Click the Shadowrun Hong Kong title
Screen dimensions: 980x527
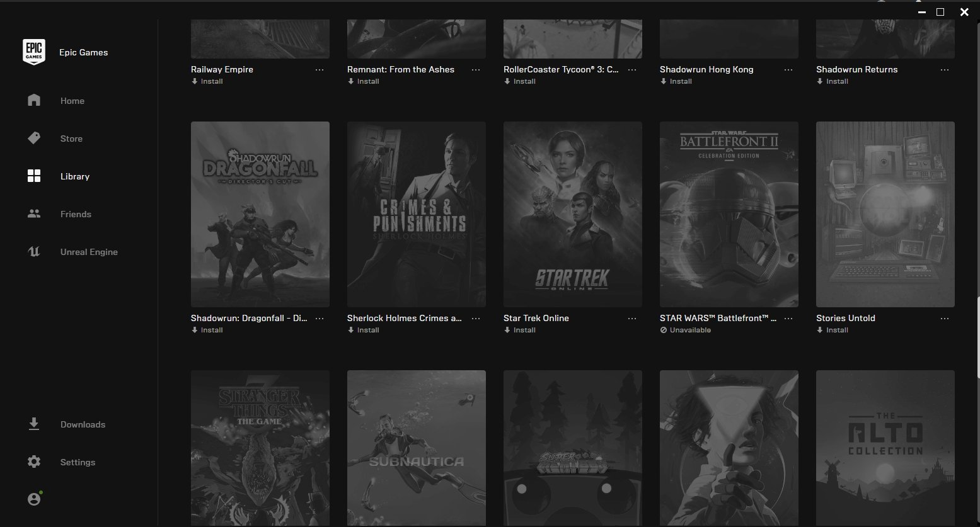tap(706, 69)
